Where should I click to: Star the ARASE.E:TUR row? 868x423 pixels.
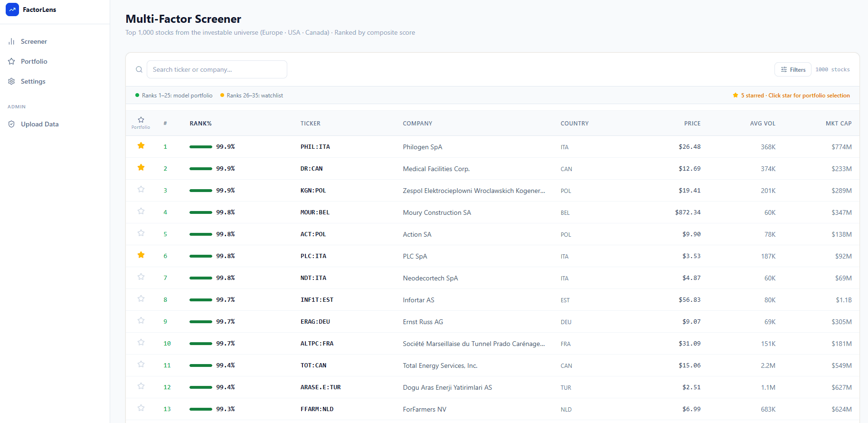[x=141, y=386]
